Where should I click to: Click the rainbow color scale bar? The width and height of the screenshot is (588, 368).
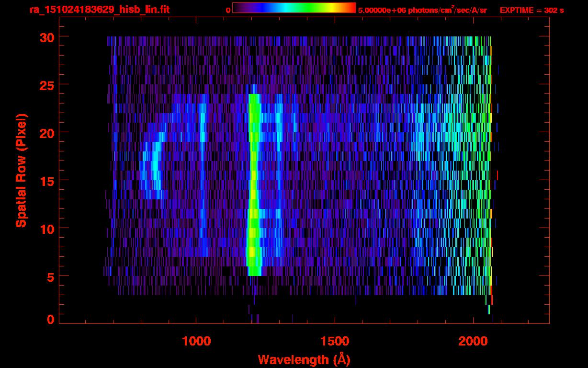tap(294, 8)
